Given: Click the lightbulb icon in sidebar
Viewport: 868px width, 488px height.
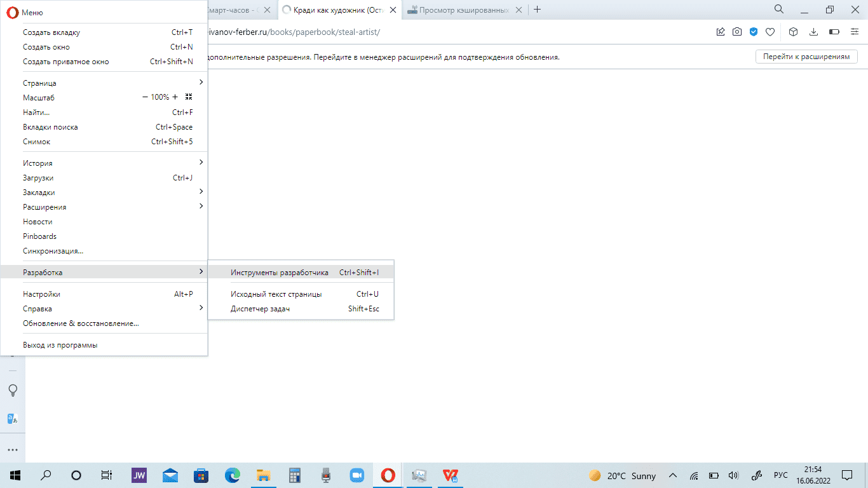Looking at the screenshot, I should (x=12, y=390).
